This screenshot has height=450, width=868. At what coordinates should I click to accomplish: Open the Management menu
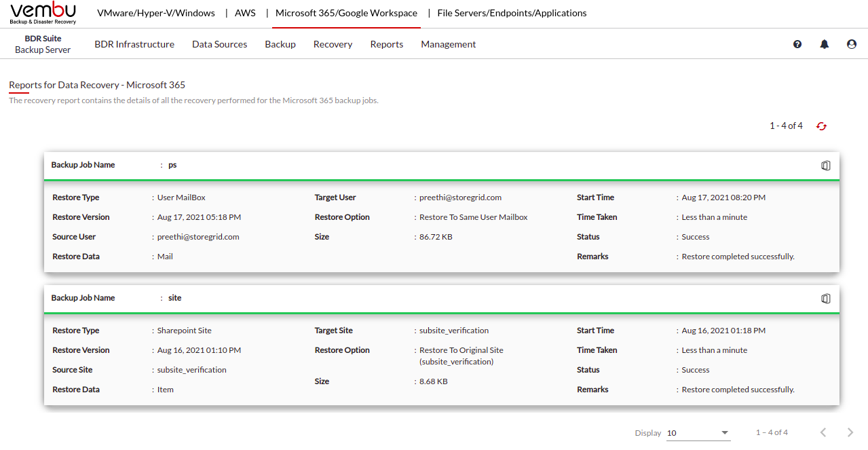click(448, 44)
